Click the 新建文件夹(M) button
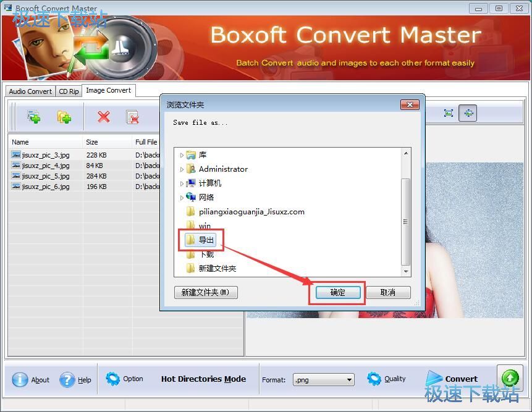532x412 pixels. (x=206, y=292)
